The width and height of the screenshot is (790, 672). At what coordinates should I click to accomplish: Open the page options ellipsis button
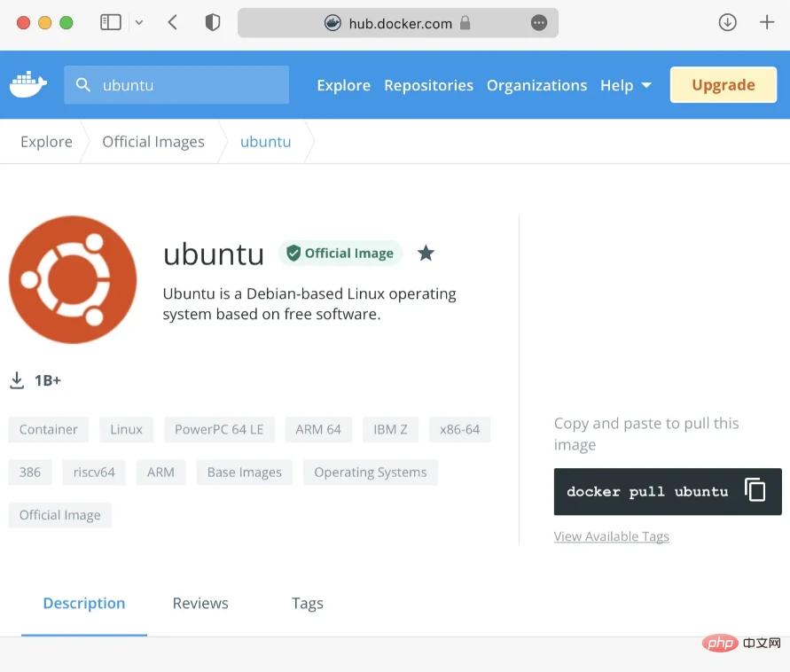point(538,23)
